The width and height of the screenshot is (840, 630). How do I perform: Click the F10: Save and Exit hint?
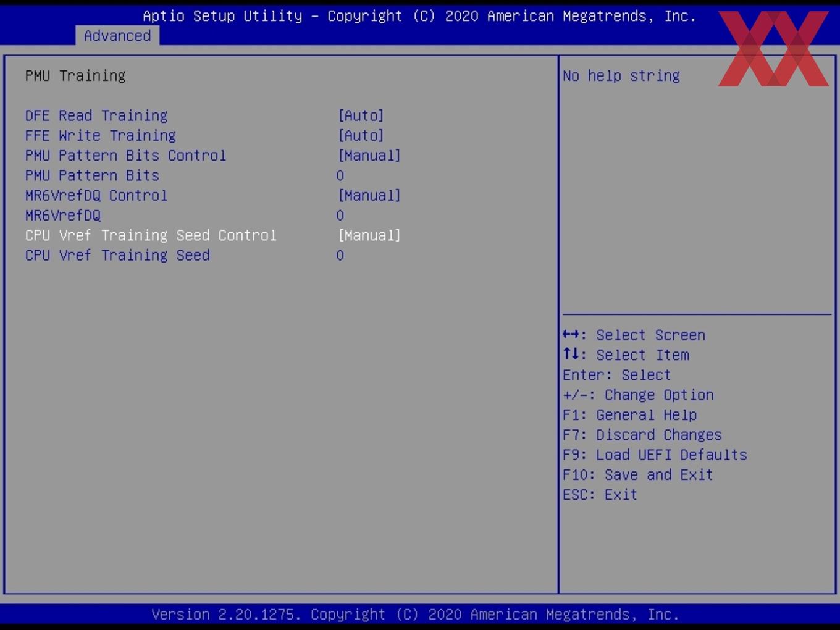coord(638,474)
